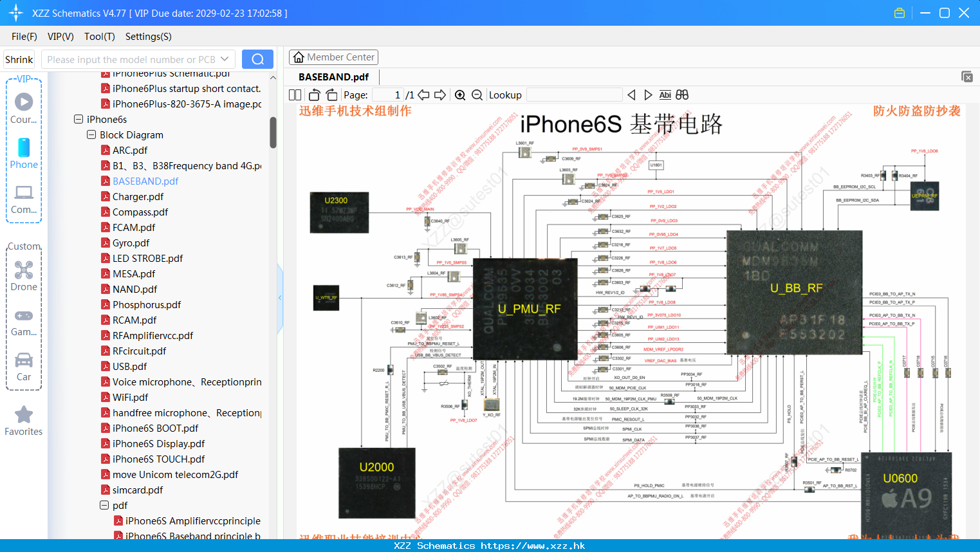Collapse the Block Diagram folder
This screenshot has width=980, height=552.
point(91,134)
